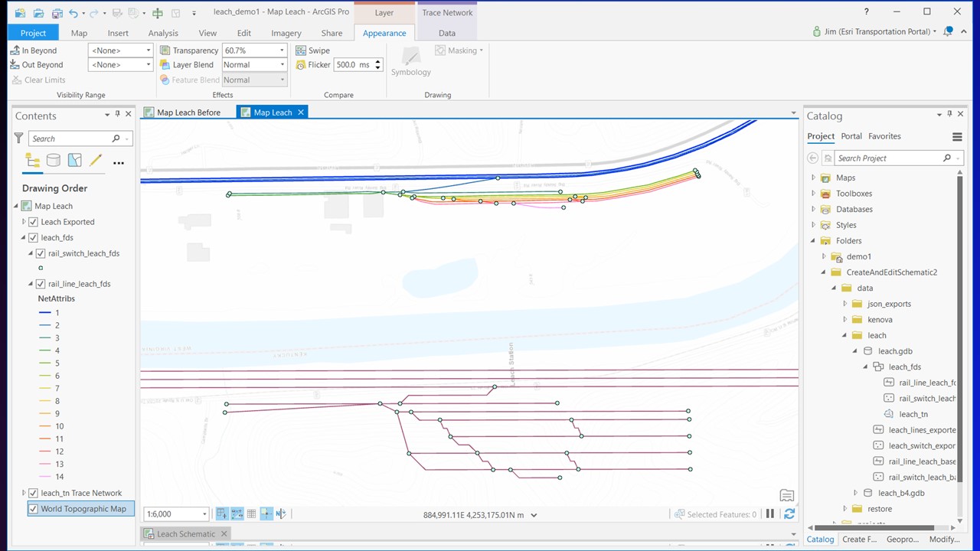This screenshot has height=551, width=980.
Task: Click the refresh icon in the status bar
Action: [789, 514]
